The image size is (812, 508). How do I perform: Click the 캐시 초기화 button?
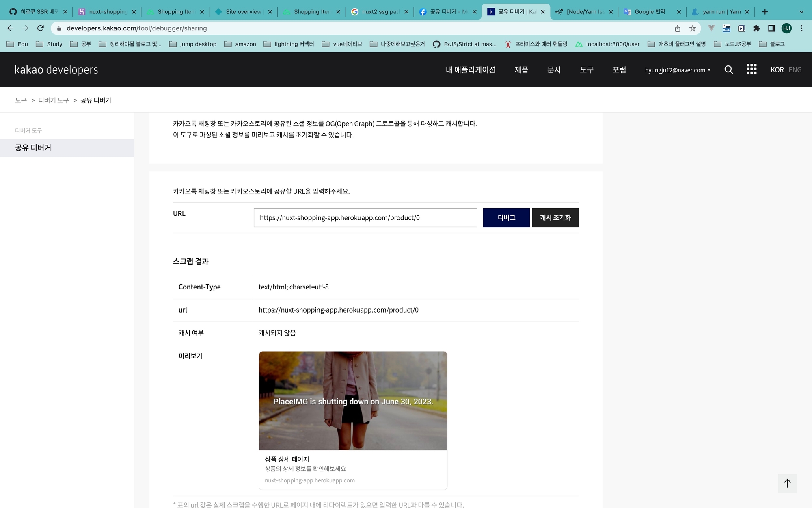pyautogui.click(x=555, y=218)
